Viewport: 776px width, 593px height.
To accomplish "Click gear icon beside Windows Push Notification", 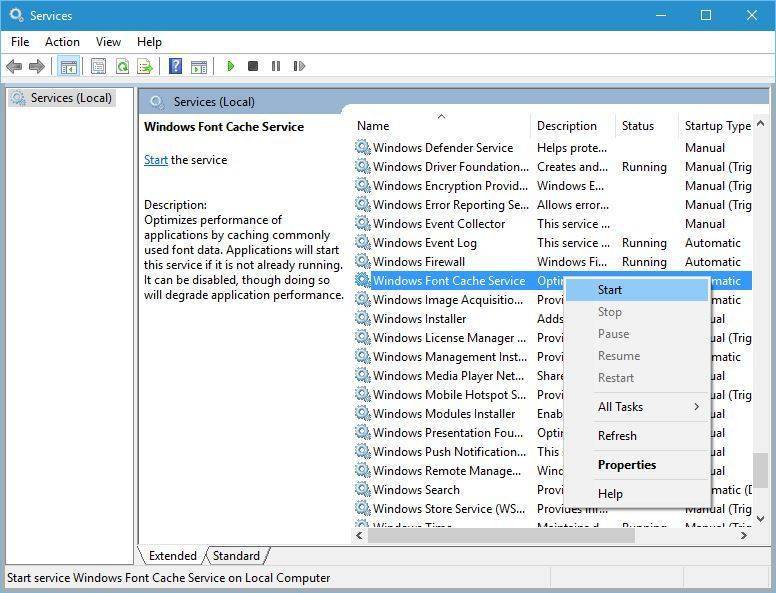I will (363, 451).
